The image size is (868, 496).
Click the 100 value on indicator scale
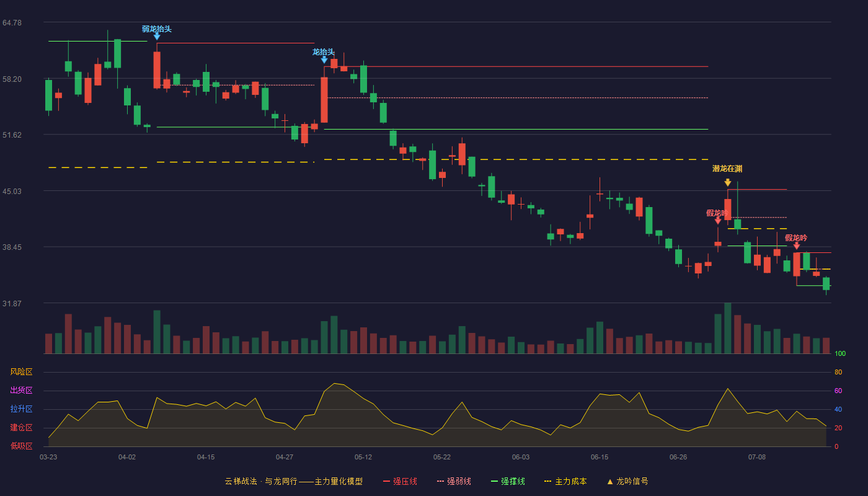coord(840,354)
